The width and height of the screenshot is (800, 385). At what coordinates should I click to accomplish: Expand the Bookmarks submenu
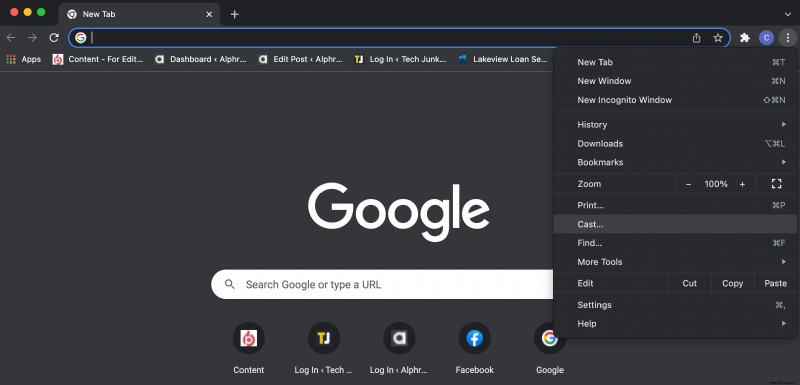click(x=675, y=162)
